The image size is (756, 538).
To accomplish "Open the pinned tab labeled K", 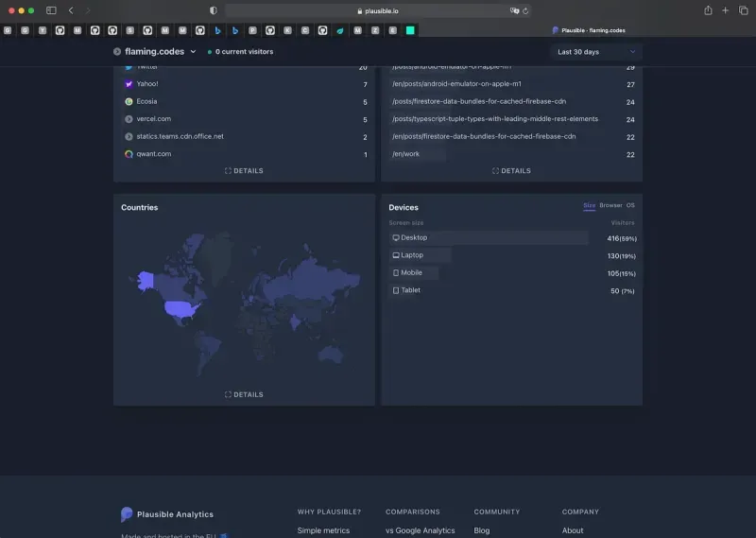I will tap(288, 30).
